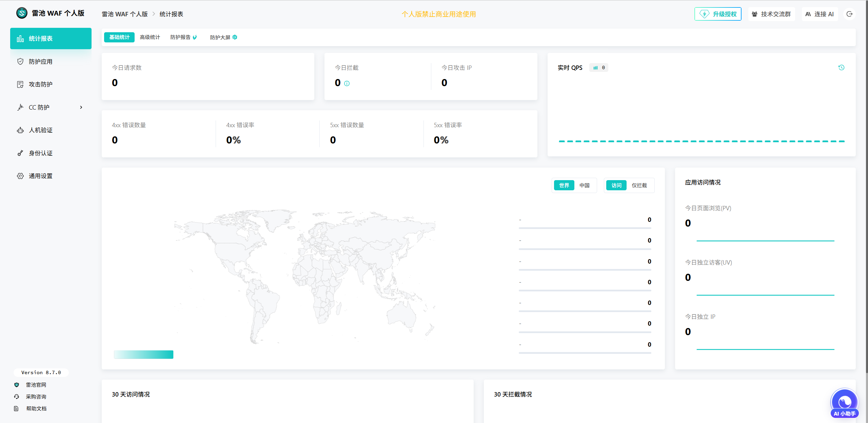Select the 世界 map option
Viewport: 868px width, 423px height.
tap(564, 185)
